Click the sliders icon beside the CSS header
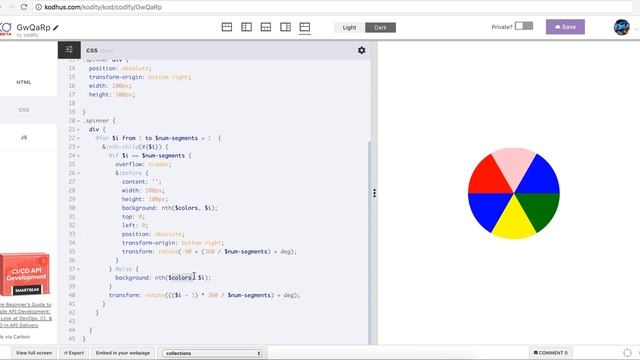Viewport: 640px width, 360px height. (69, 50)
